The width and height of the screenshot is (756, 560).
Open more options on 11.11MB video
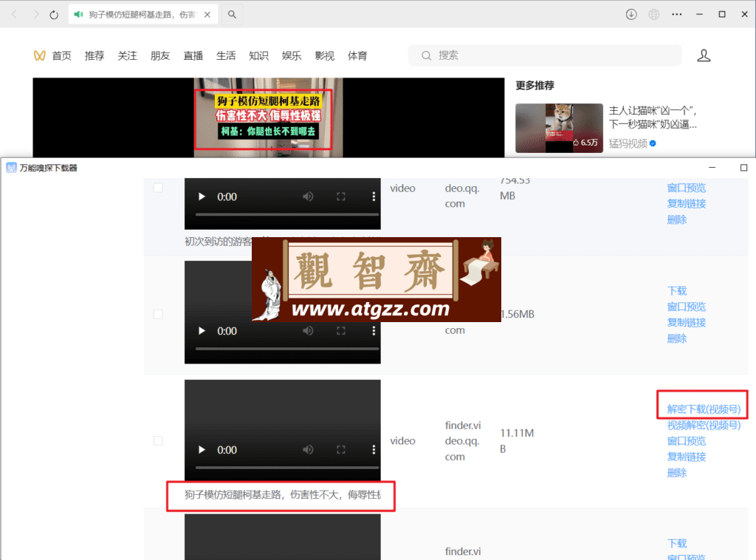374,449
